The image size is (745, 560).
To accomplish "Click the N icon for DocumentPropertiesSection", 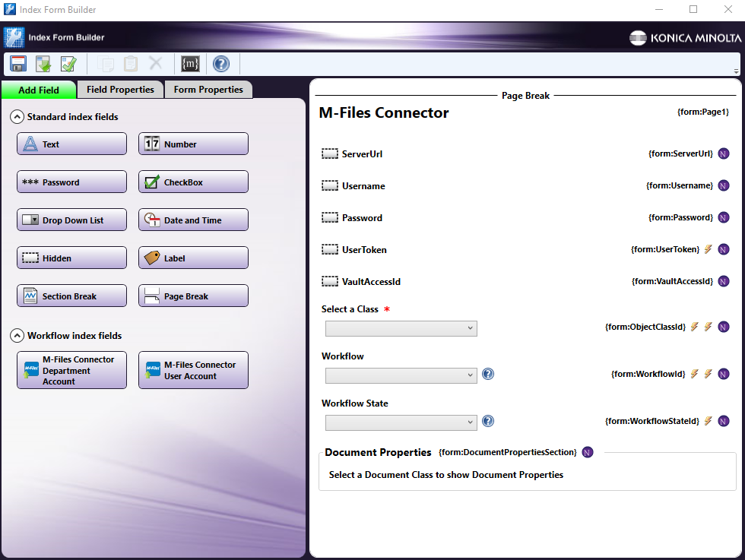I will click(x=588, y=452).
